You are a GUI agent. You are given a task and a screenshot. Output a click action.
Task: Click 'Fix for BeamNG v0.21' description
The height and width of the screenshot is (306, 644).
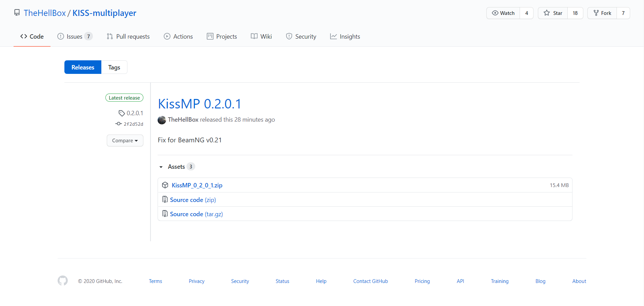pos(190,140)
